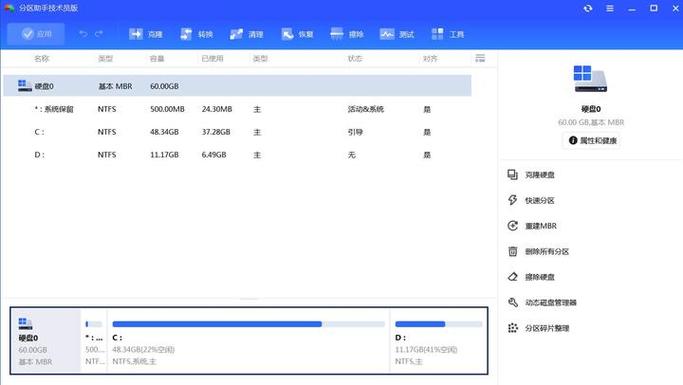683x385 pixels.
Task: Select D: partition block in disk map
Action: click(438, 341)
